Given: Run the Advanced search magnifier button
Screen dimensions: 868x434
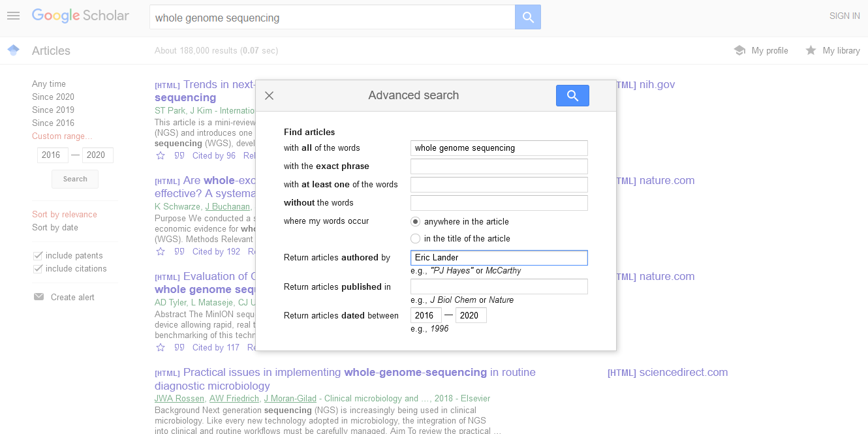Looking at the screenshot, I should tap(572, 96).
